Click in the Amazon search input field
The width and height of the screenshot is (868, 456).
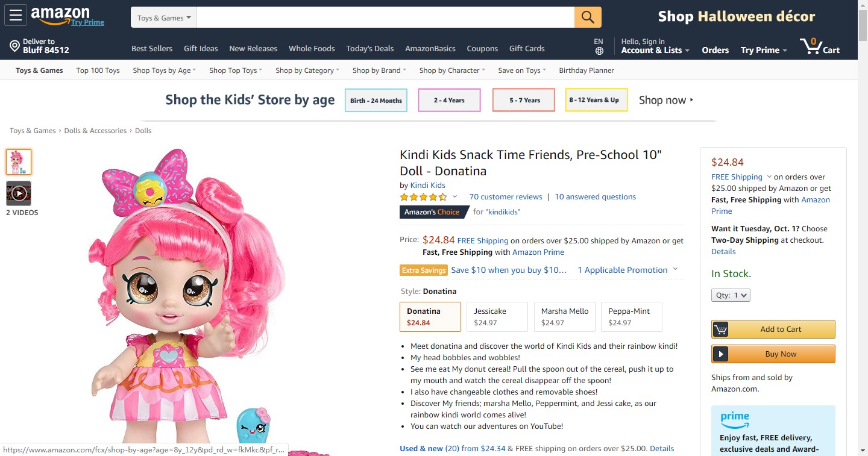pos(385,17)
